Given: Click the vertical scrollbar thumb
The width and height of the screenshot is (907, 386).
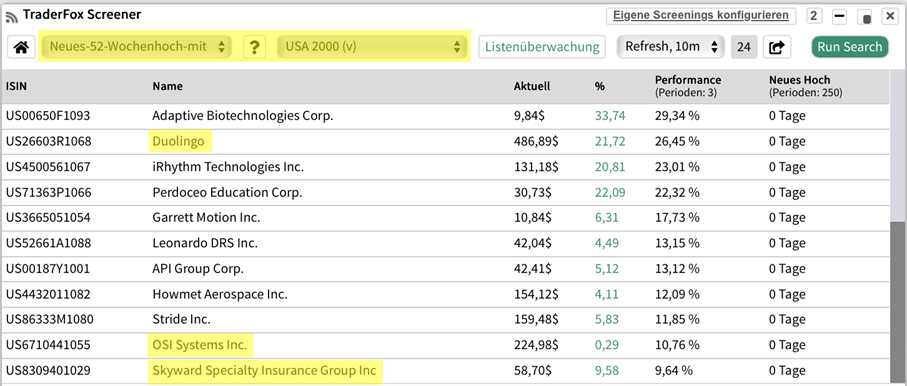Looking at the screenshot, I should pos(898,301).
